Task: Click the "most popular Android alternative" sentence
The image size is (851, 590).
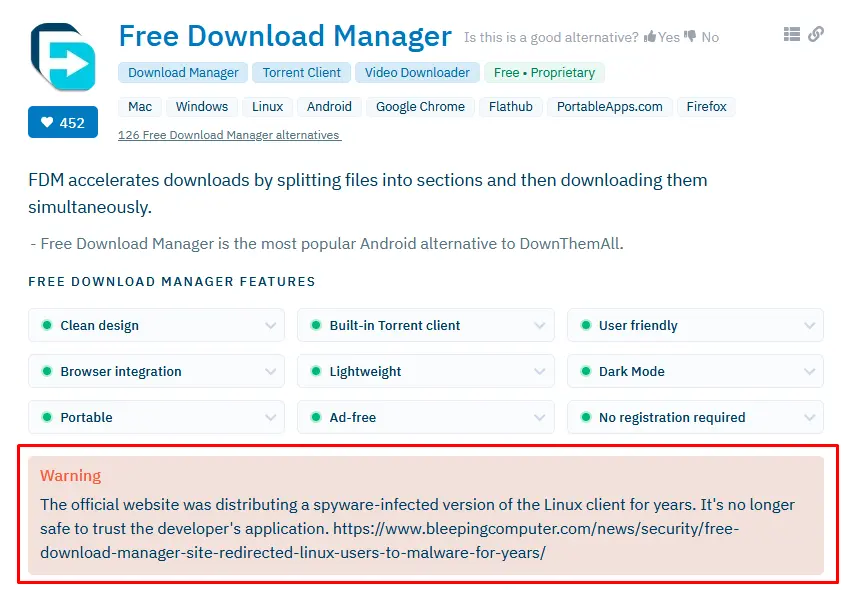Action: click(327, 244)
